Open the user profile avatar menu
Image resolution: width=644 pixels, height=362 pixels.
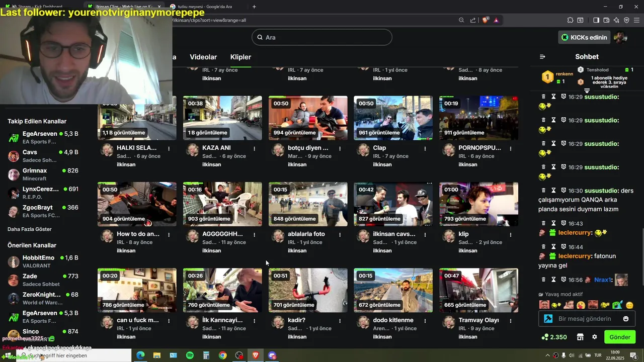pyautogui.click(x=620, y=37)
